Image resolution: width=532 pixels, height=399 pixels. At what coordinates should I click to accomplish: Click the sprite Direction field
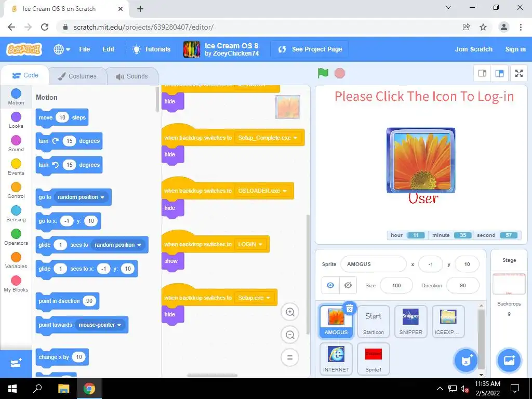tap(463, 285)
